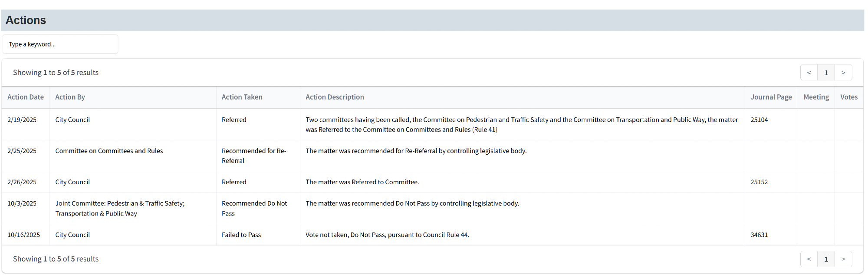Screen dimensions: 868x279
Task: Go to next page in top pagination
Action: click(843, 73)
